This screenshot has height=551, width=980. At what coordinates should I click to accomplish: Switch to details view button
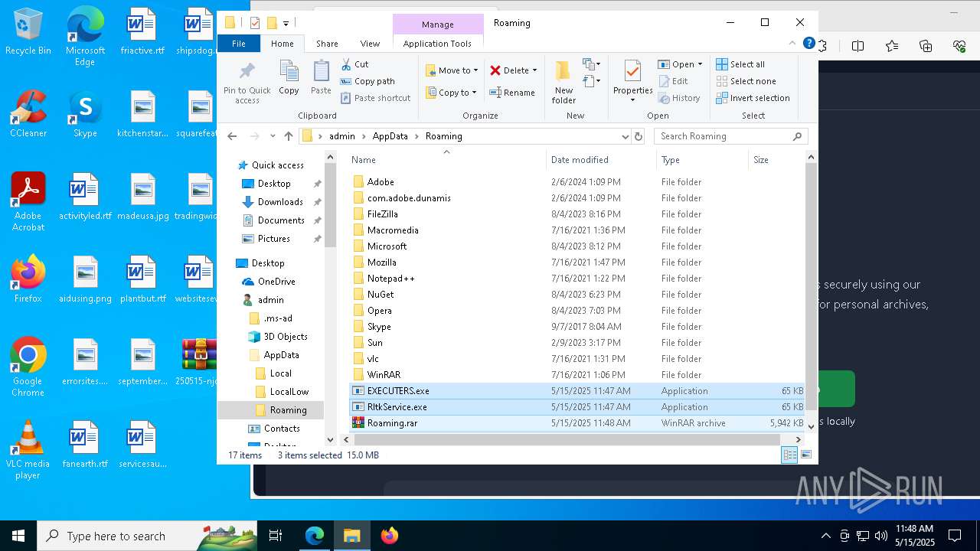789,455
